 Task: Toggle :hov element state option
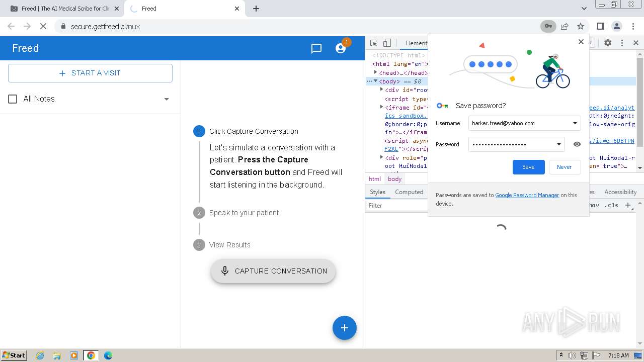[594, 205]
